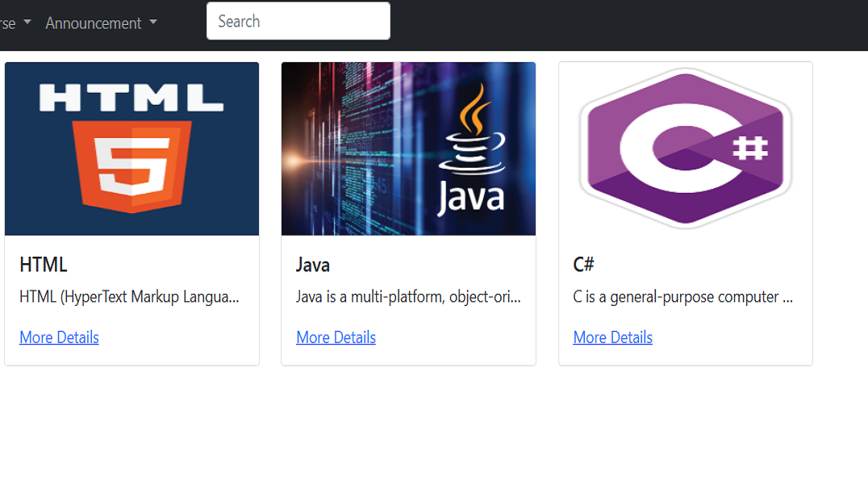Click the C general-purpose description text

683,297
